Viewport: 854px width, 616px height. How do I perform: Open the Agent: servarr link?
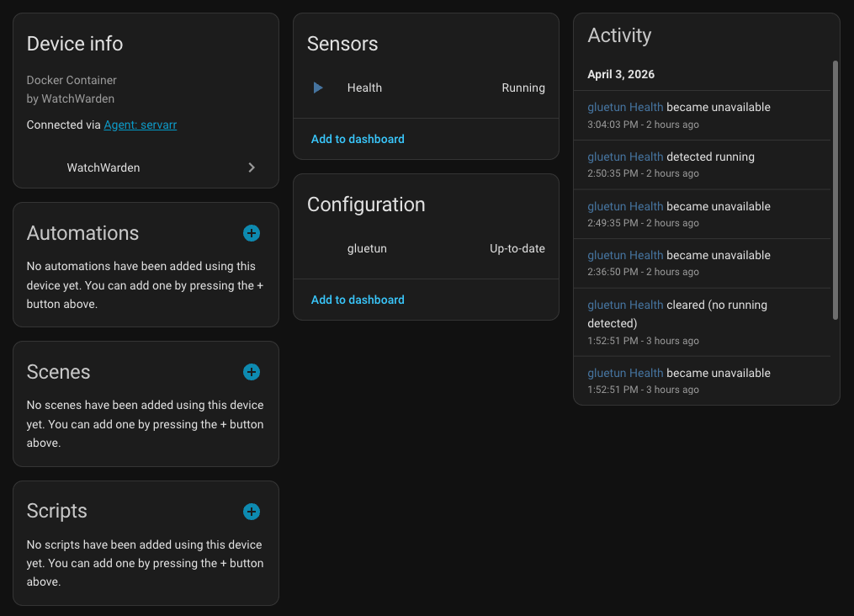click(x=141, y=125)
